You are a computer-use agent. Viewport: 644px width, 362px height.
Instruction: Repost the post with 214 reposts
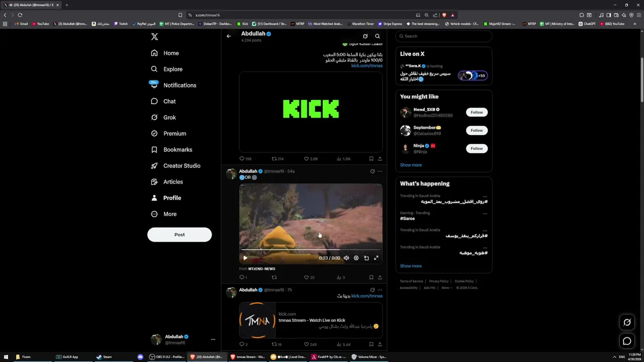click(277, 159)
